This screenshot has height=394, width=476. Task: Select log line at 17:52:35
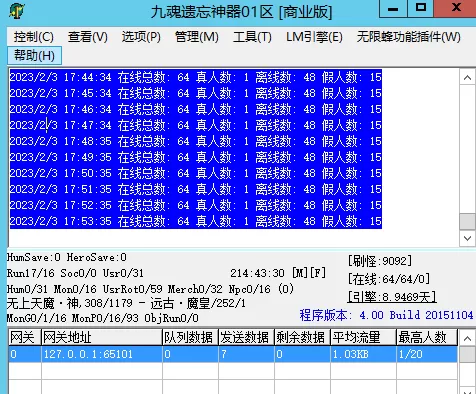pos(196,205)
